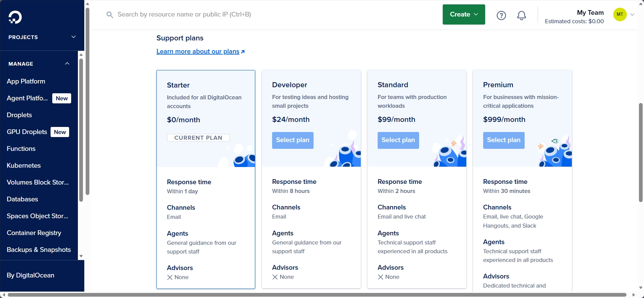
Task: Click X None icon under Standard Advisors
Action: click(x=381, y=277)
